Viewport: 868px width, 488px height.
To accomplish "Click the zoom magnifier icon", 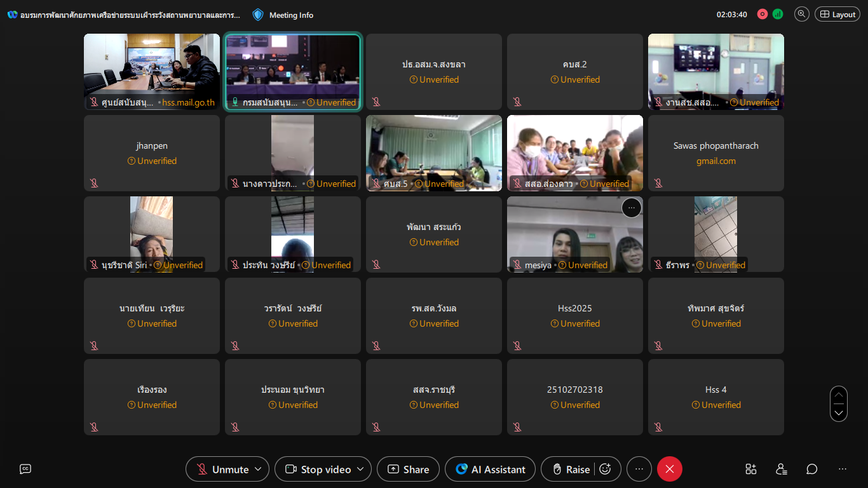I will [x=802, y=14].
